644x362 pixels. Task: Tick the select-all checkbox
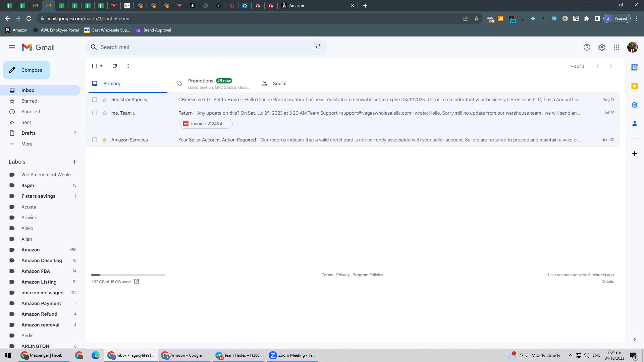pos(95,66)
